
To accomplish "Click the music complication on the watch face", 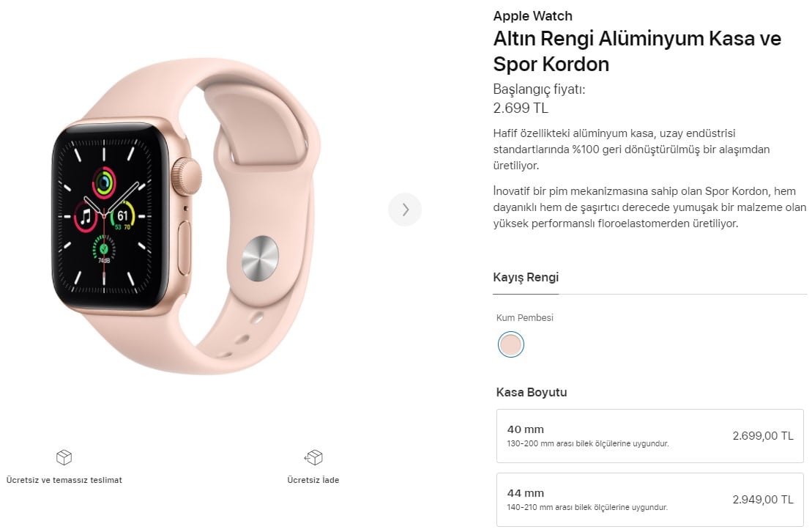I will click(x=86, y=217).
